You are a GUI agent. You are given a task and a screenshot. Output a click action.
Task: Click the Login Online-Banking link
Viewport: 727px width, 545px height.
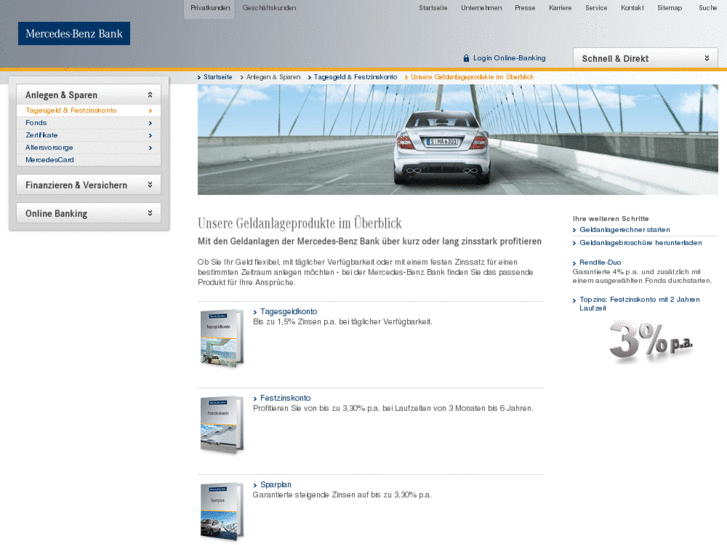click(509, 58)
